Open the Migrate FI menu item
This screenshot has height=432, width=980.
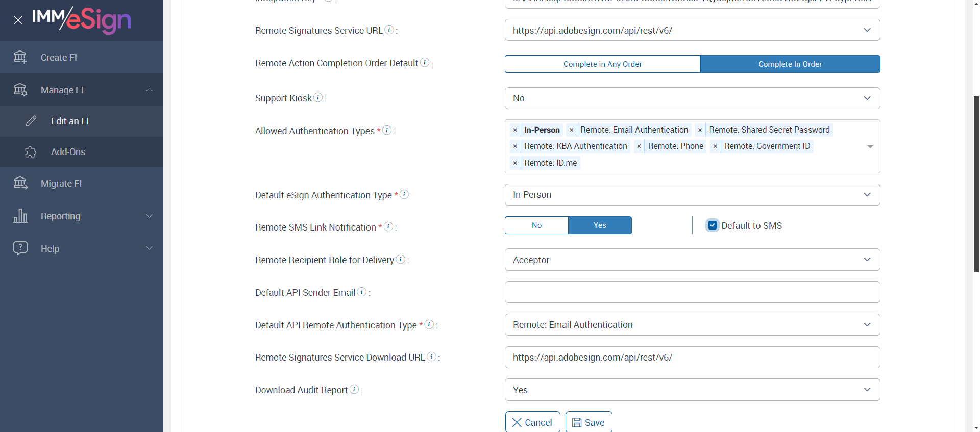pos(61,184)
